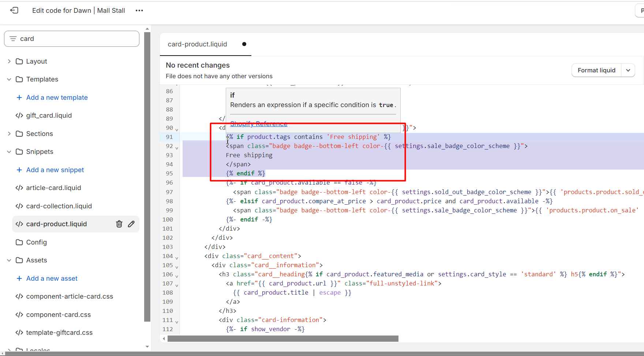
Task: Click the horizontal scrollbar of code editor
Action: point(282,339)
